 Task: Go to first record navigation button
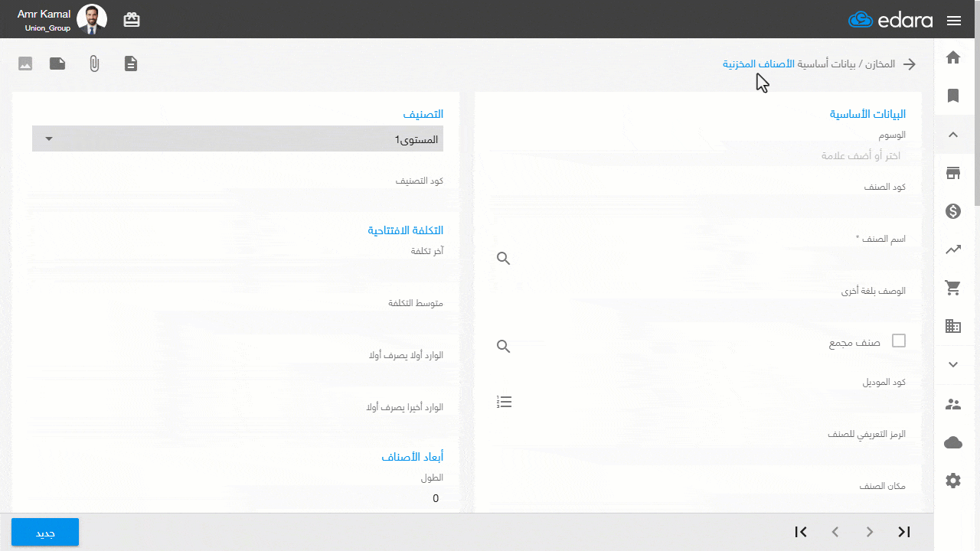coord(801,532)
